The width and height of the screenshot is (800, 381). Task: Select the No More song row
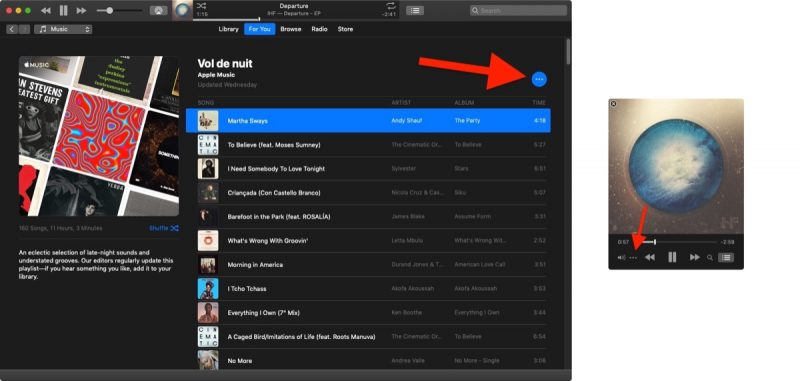[x=368, y=360]
